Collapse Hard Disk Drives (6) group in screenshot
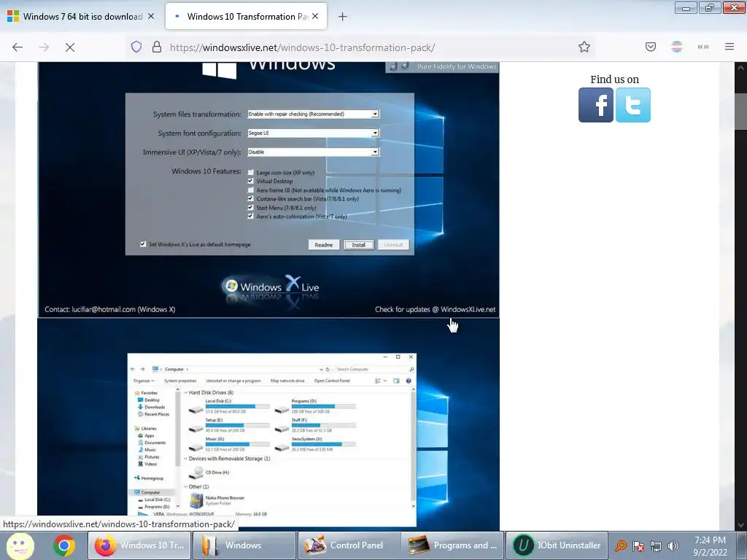The width and height of the screenshot is (747, 560). pyautogui.click(x=186, y=392)
